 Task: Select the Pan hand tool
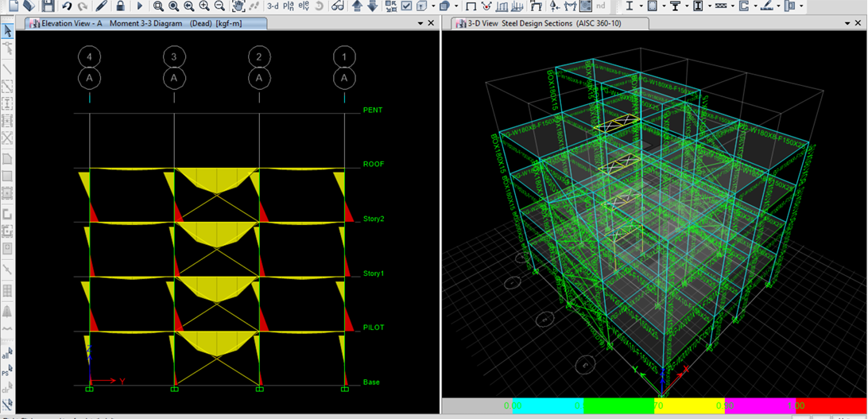click(x=238, y=6)
